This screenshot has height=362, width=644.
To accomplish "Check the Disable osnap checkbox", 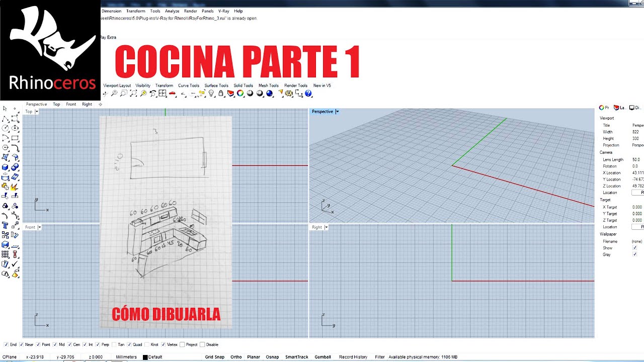I will (x=202, y=344).
